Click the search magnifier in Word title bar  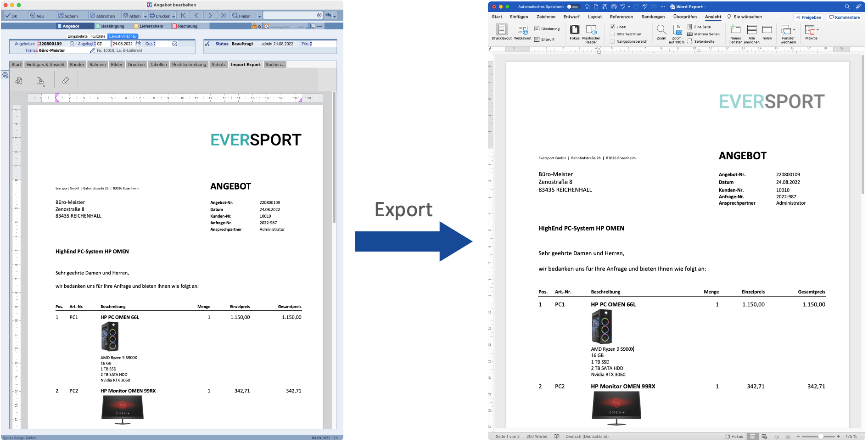tap(847, 6)
